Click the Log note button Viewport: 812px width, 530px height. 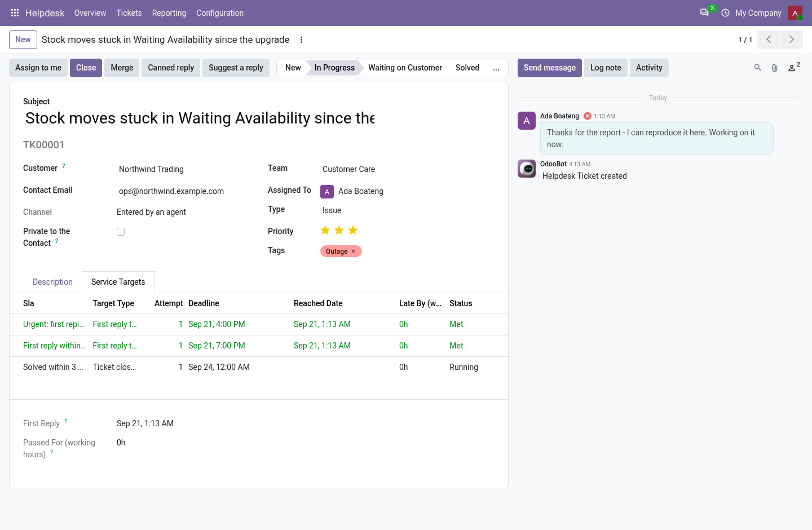click(606, 68)
